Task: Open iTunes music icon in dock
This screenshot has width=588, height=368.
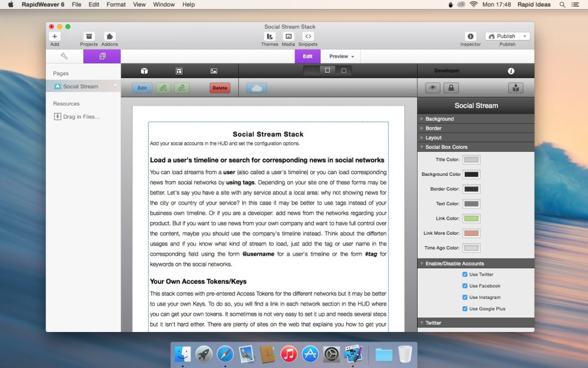Action: click(289, 354)
